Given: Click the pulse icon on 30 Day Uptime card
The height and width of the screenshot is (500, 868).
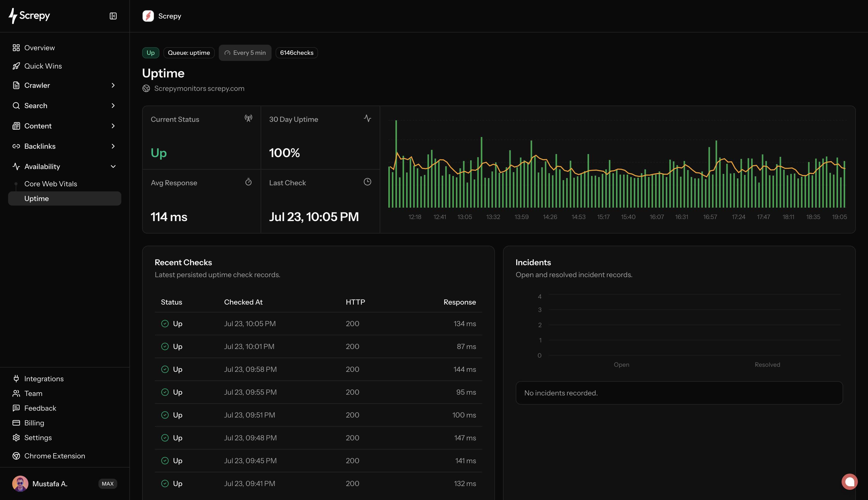Looking at the screenshot, I should tap(368, 118).
